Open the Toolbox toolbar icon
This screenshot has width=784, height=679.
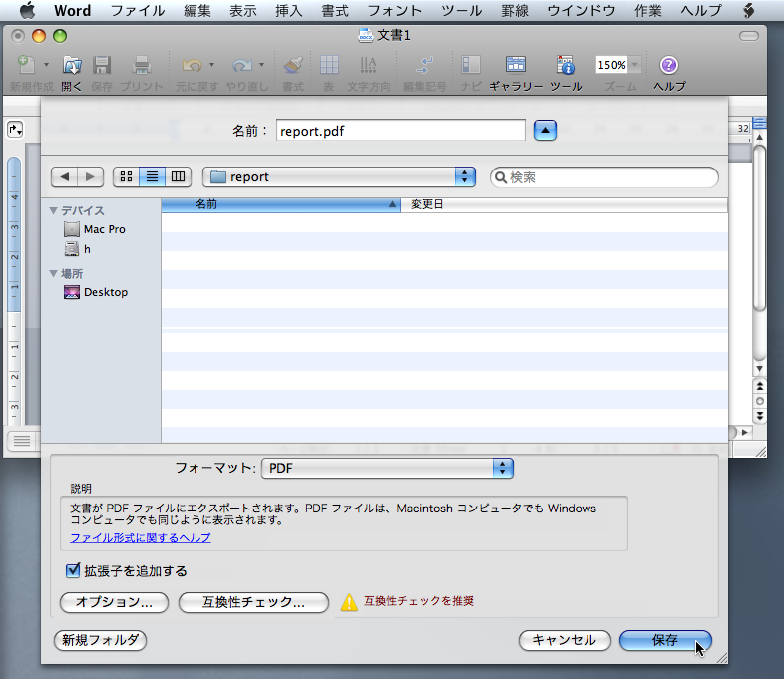(x=565, y=66)
